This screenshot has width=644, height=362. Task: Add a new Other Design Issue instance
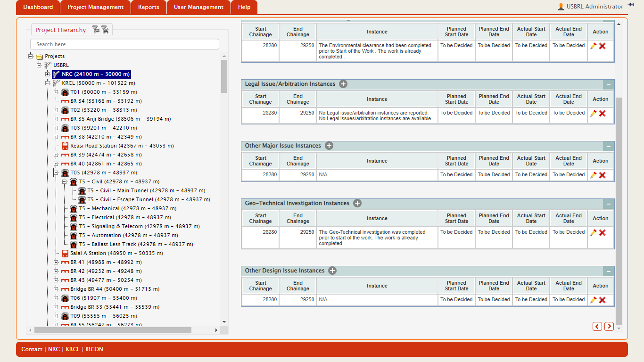click(332, 271)
